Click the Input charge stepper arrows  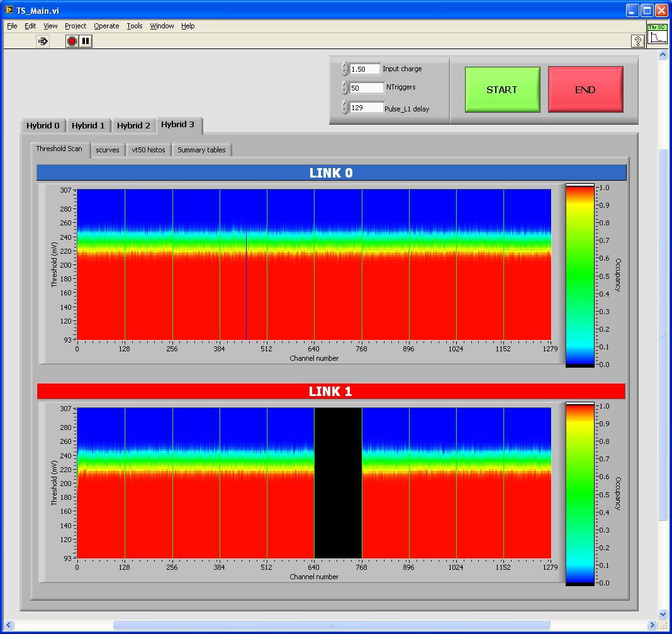pos(345,69)
